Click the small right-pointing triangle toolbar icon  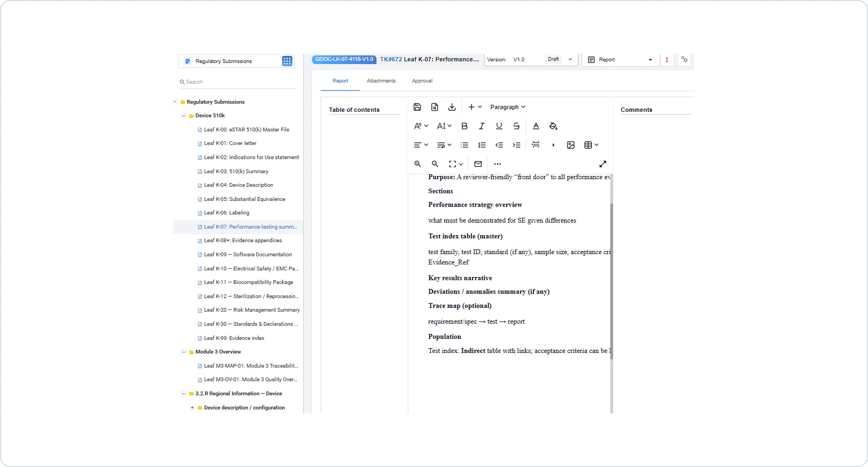click(553, 145)
